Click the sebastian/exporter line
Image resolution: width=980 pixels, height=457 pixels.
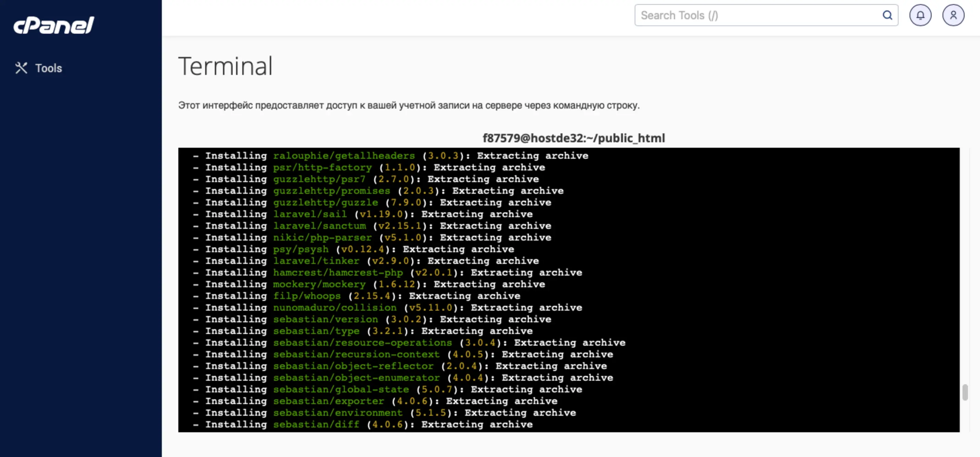375,401
